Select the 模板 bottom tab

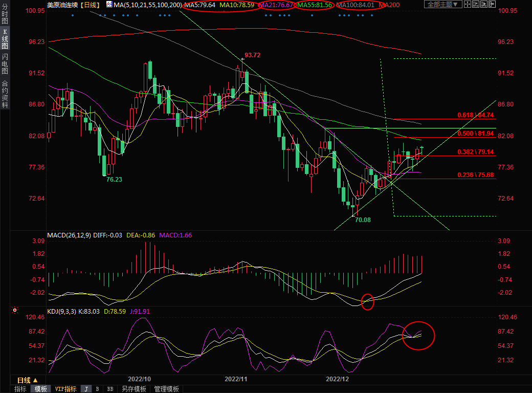coord(40,389)
